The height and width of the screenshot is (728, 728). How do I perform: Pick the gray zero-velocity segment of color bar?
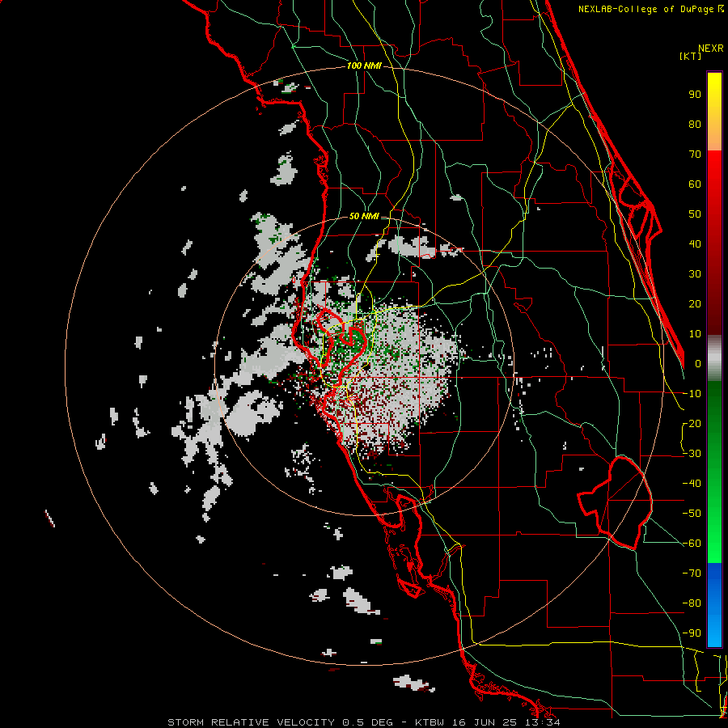714,358
